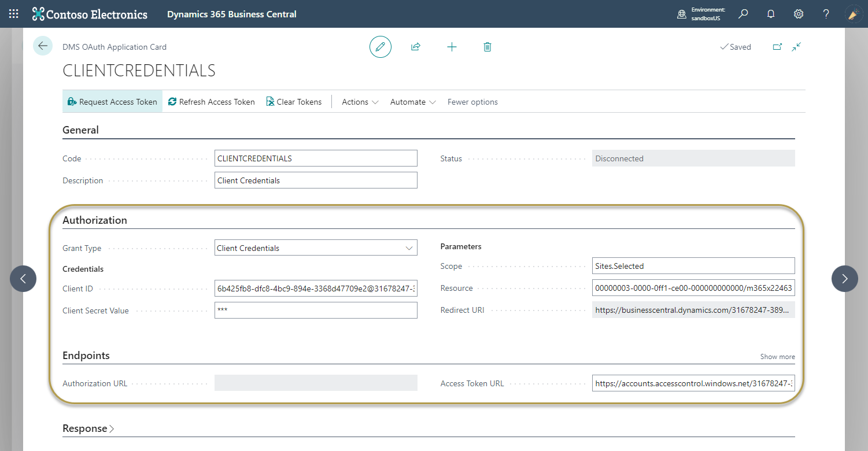This screenshot has width=868, height=451.
Task: Open the settings gear icon
Action: pos(799,13)
